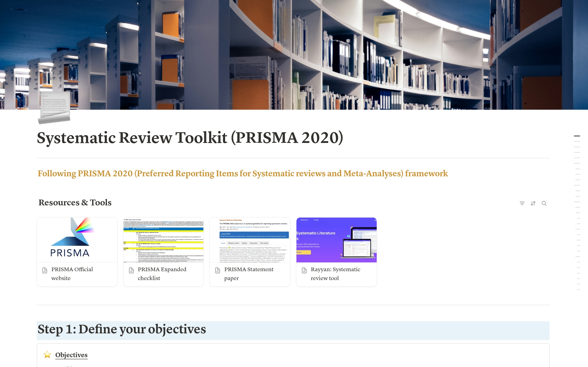Viewport: 588px width, 367px height.
Task: Click the filter icon in Resources & Tools
Action: coord(522,203)
